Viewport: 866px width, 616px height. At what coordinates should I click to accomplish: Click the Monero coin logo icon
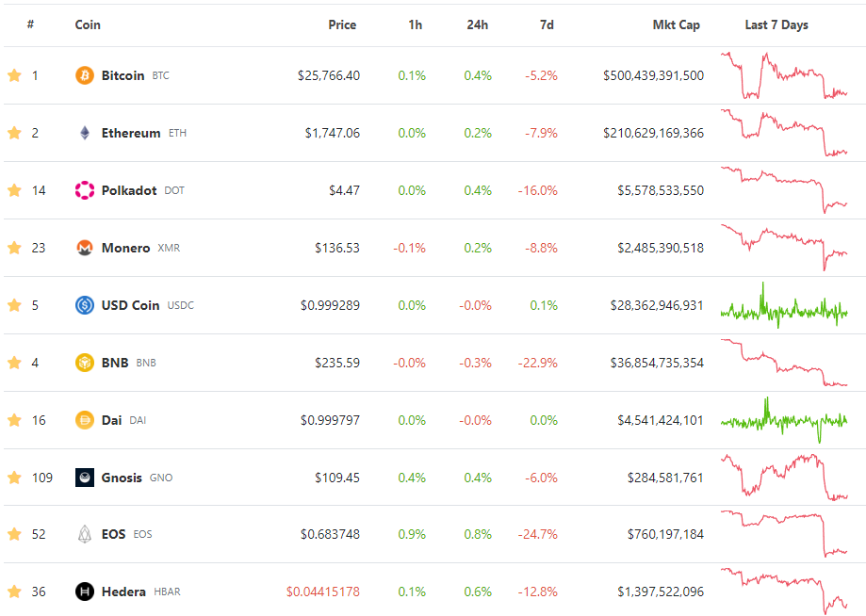pyautogui.click(x=85, y=248)
